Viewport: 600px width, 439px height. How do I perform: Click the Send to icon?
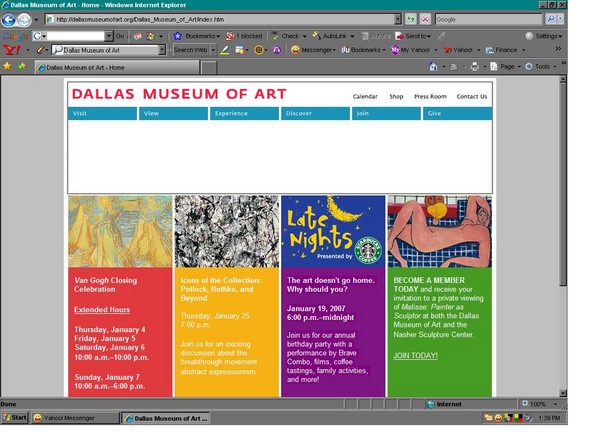pos(399,36)
